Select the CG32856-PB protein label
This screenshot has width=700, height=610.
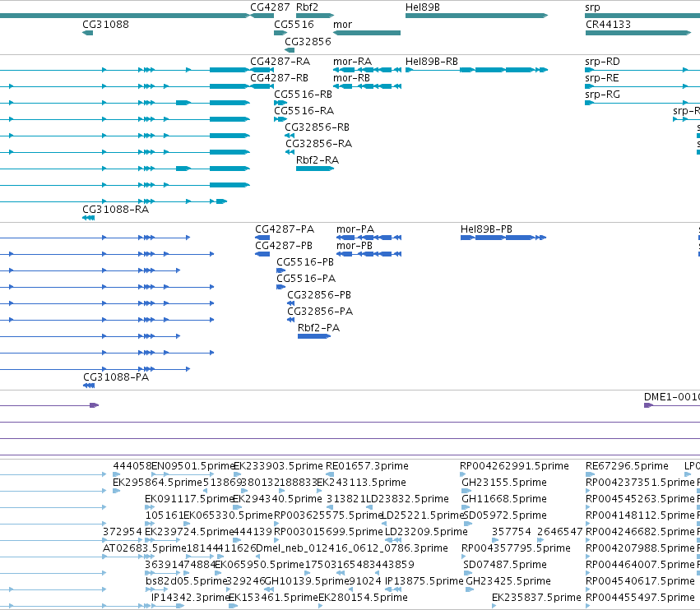click(319, 295)
